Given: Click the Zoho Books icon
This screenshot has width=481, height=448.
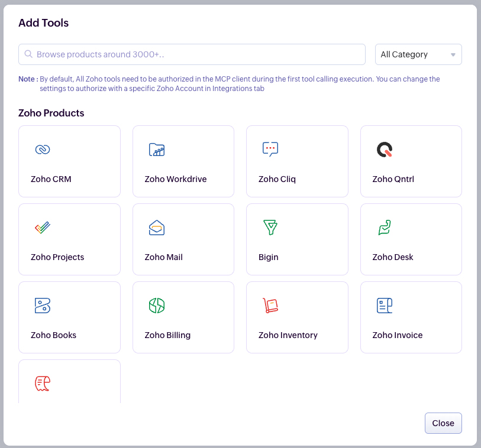Looking at the screenshot, I should (43, 306).
